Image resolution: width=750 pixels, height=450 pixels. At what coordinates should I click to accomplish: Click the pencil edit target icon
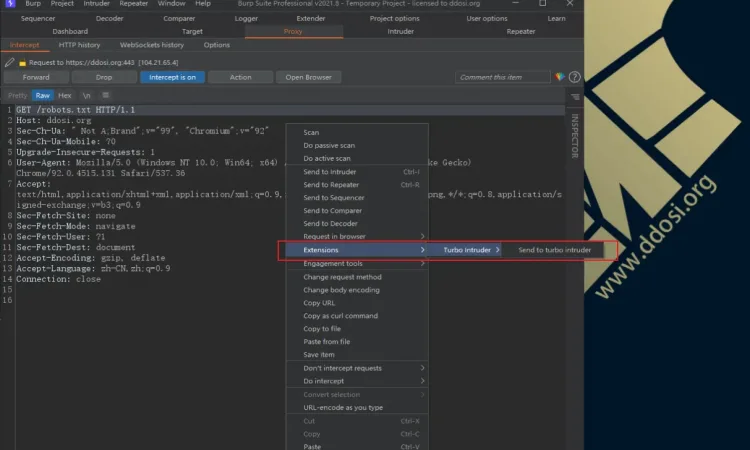[x=10, y=62]
